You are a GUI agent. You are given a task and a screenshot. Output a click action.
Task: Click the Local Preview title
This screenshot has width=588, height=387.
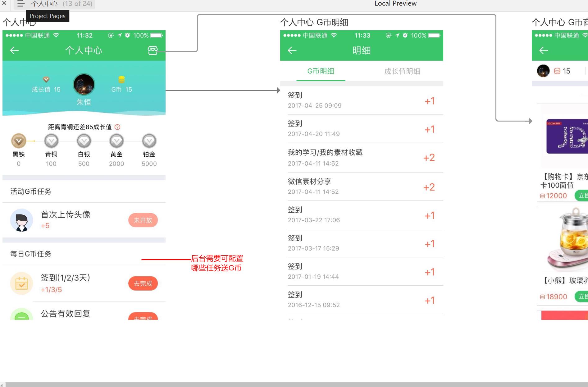pyautogui.click(x=395, y=3)
